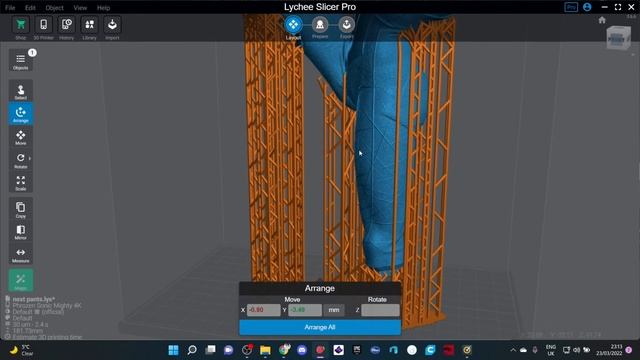Viewport: 640px width, 360px height.
Task: Choose the Move tool
Action: click(21, 137)
